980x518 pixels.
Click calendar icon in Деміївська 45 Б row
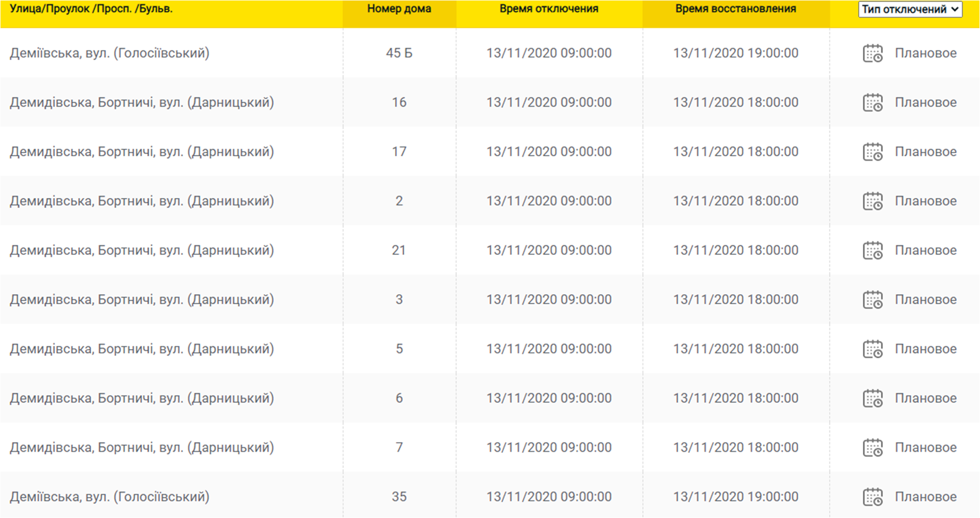[873, 53]
